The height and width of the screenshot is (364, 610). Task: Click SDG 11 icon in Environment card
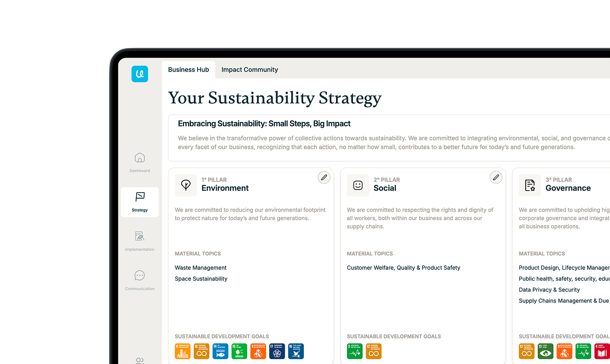coord(183,351)
